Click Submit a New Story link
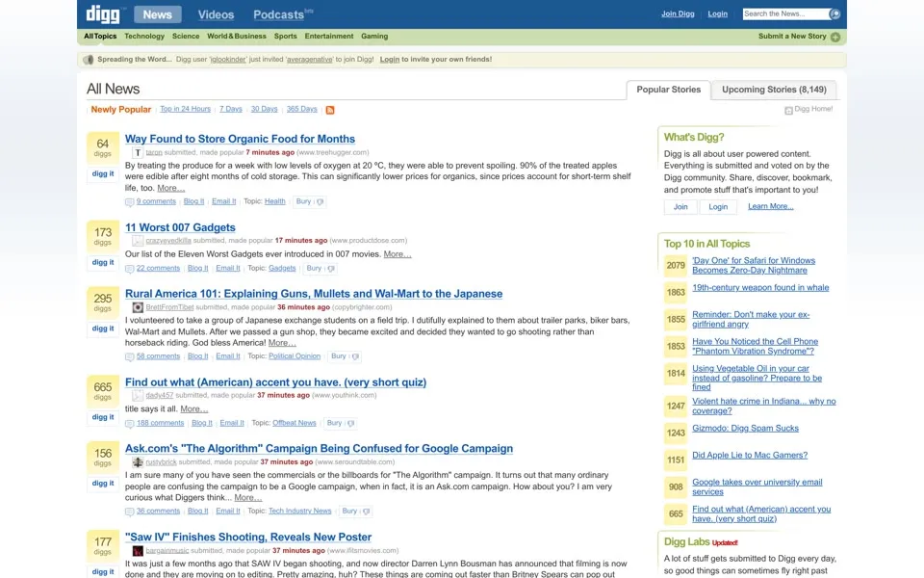The height and width of the screenshot is (578, 924). 792,37
